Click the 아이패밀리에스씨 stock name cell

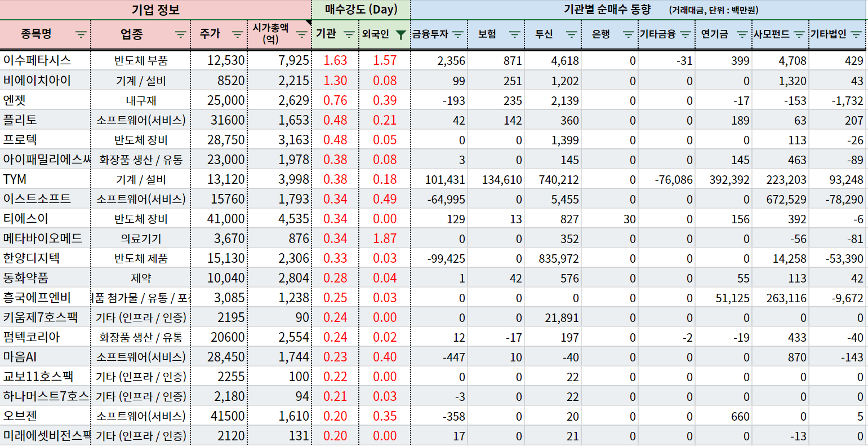[45, 159]
